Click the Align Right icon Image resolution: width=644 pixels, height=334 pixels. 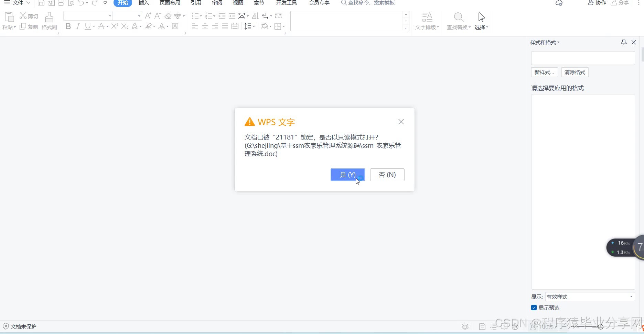click(215, 26)
